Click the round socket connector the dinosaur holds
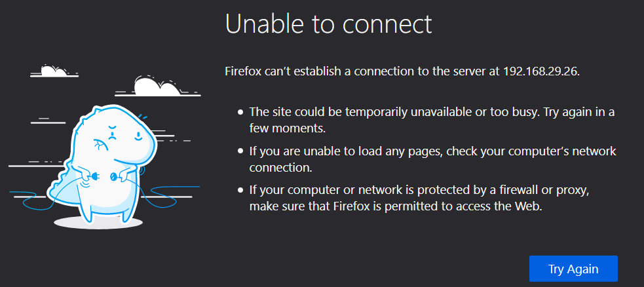 tap(112, 177)
